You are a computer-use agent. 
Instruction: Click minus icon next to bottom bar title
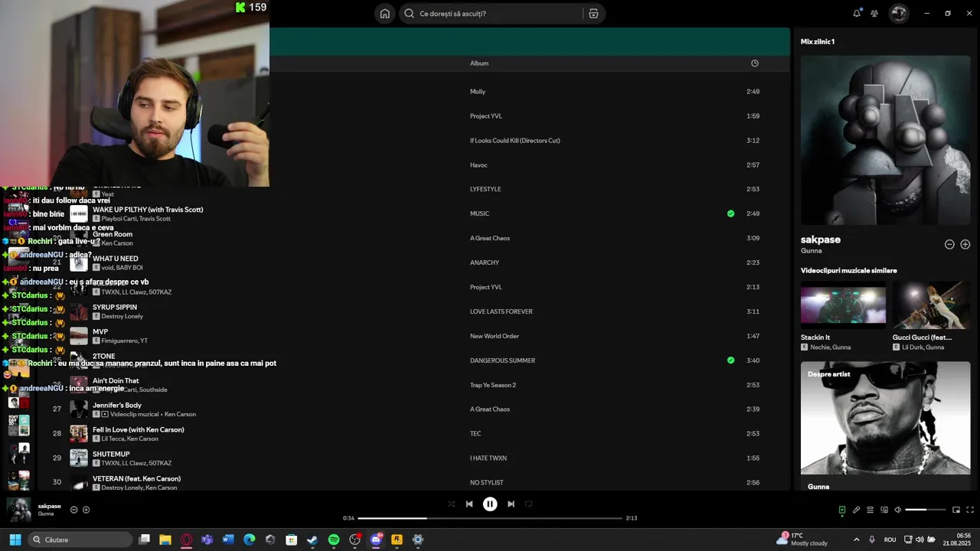pos(74,510)
